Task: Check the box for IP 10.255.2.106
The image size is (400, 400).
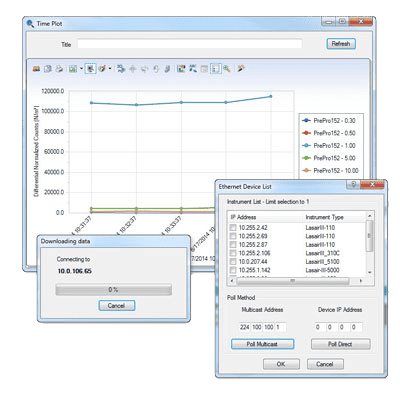Action: click(x=233, y=253)
